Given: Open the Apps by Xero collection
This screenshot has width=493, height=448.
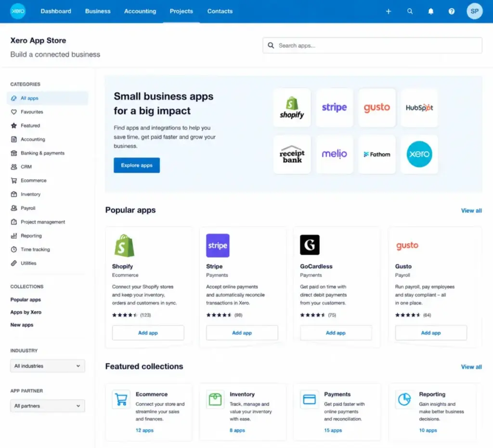Looking at the screenshot, I should [x=26, y=312].
